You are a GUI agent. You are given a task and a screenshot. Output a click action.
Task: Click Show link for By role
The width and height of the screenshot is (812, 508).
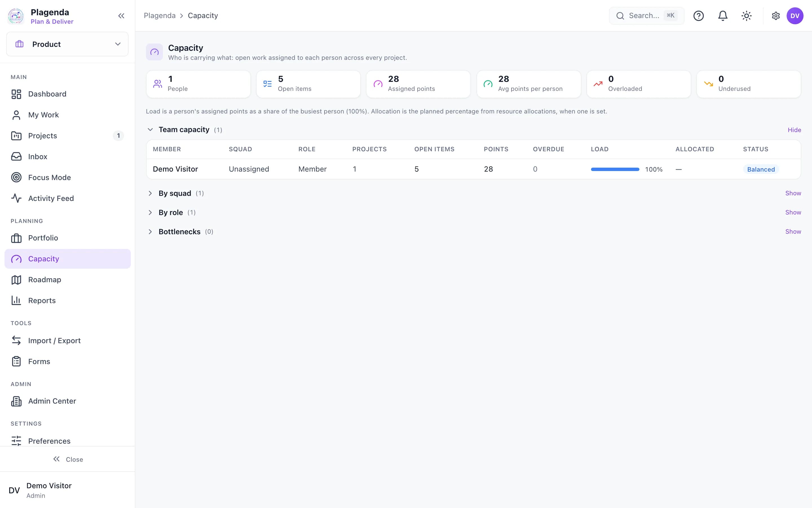tap(793, 212)
